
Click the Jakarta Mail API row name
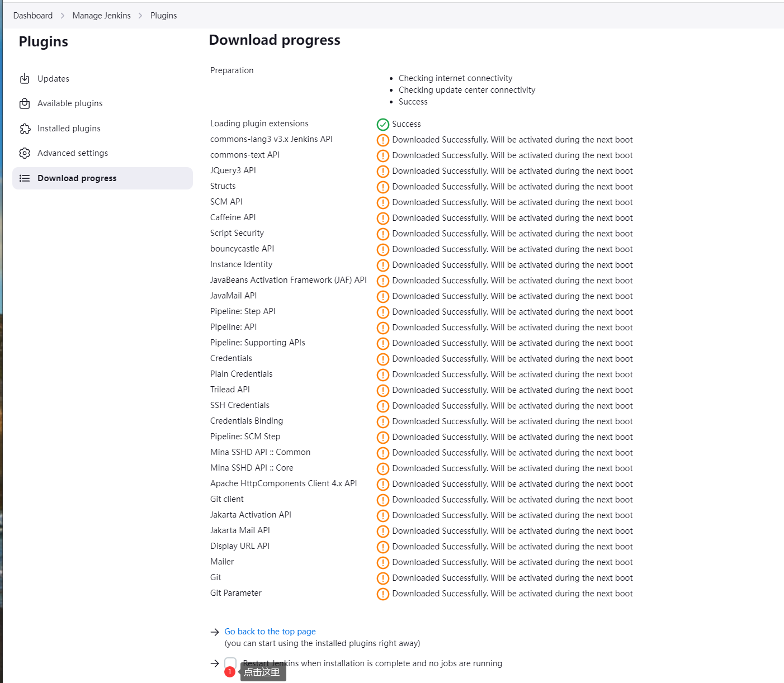coord(240,530)
